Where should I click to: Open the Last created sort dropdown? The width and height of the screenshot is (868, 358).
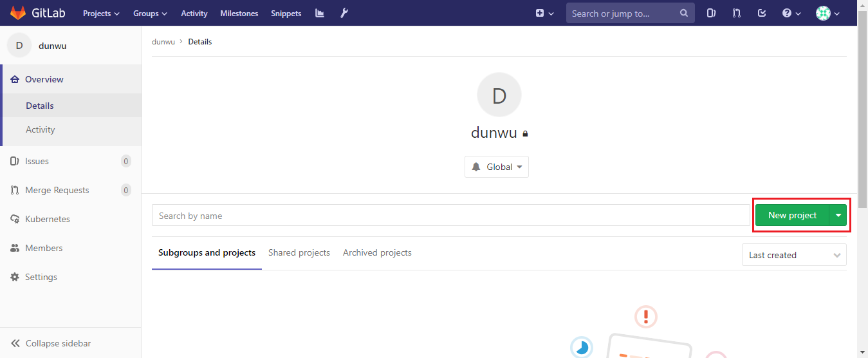[794, 255]
